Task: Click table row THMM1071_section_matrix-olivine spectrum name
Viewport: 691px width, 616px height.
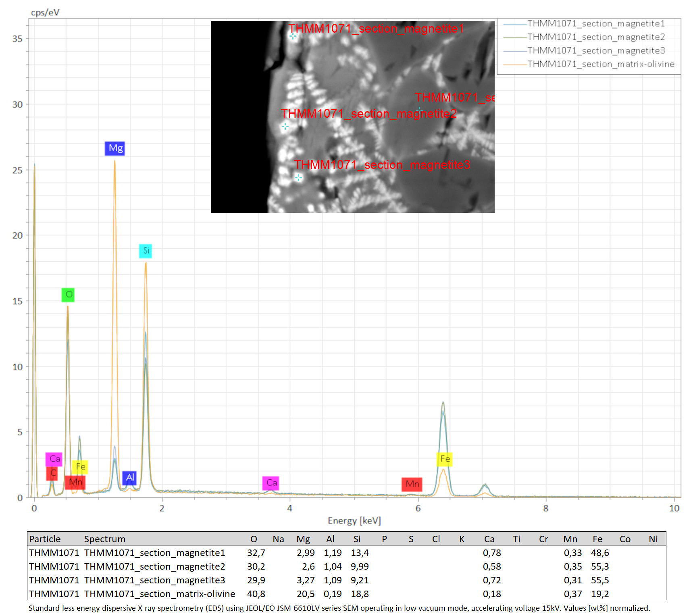Action: point(160,594)
